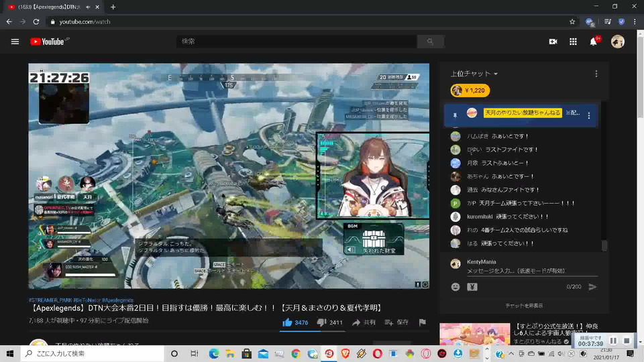Reload the page
The width and height of the screenshot is (644, 362).
tap(36, 21)
